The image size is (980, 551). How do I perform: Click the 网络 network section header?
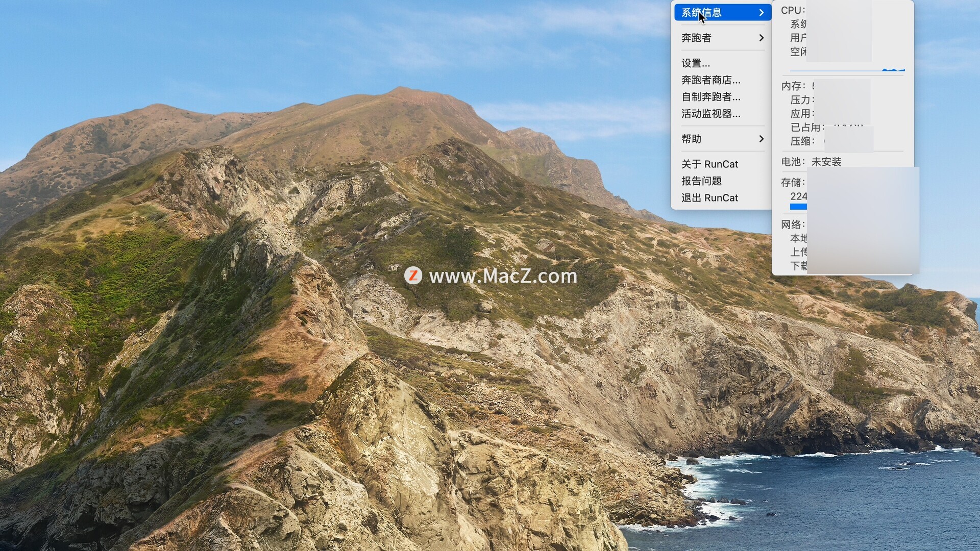click(x=793, y=224)
